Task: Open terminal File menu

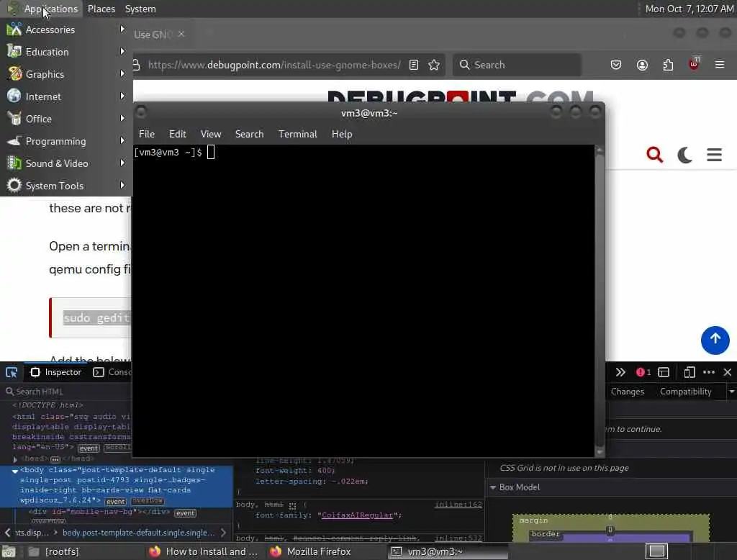Action: pos(147,134)
